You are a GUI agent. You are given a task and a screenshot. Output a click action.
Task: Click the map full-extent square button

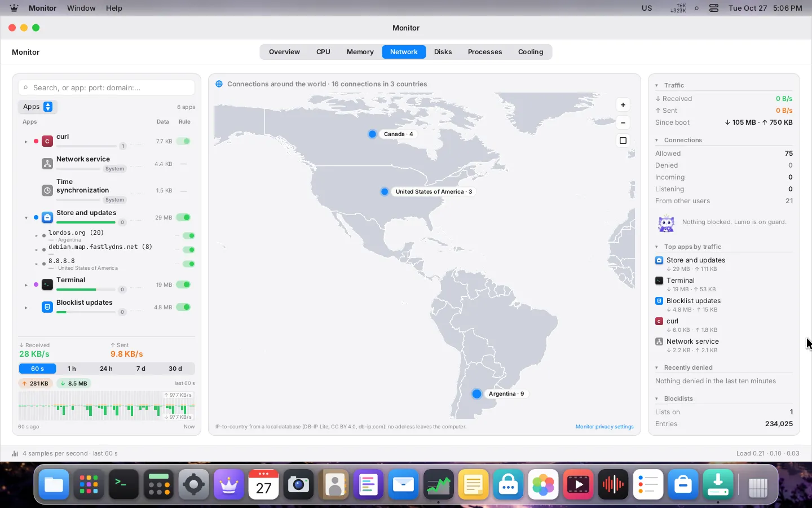tap(623, 141)
